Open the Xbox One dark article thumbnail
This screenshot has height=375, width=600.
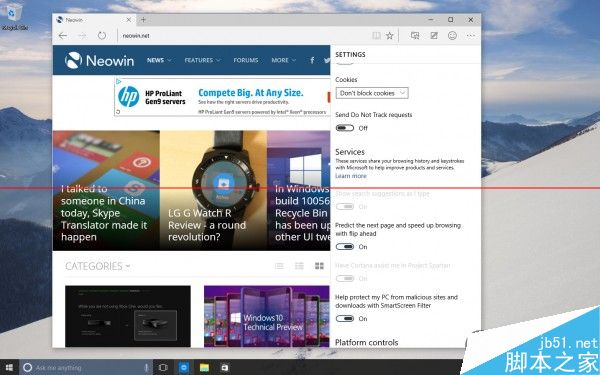(x=128, y=316)
